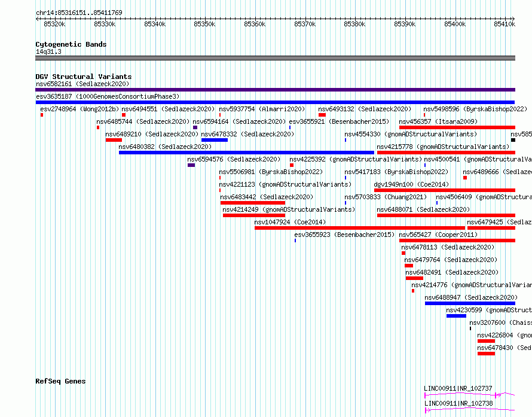Click the chr14:85316151..85411769 coordinate label
The width and height of the screenshot is (532, 417).
[x=79, y=13]
